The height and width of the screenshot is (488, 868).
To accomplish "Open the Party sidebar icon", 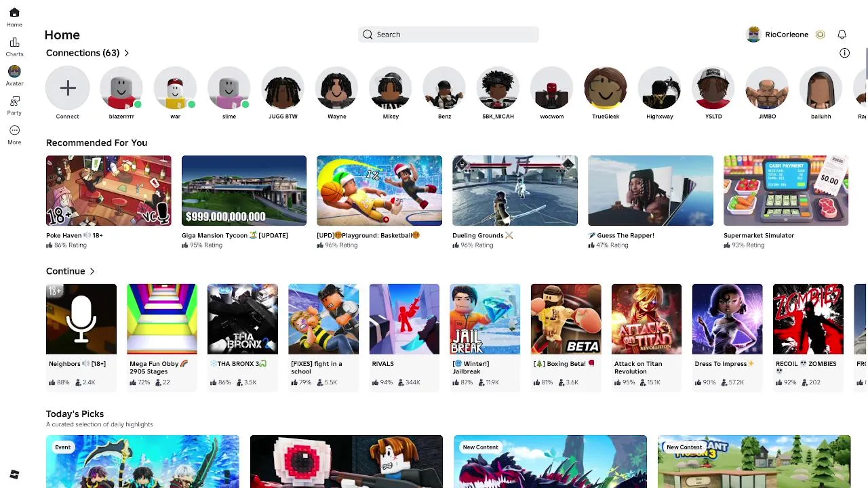I will (x=14, y=106).
